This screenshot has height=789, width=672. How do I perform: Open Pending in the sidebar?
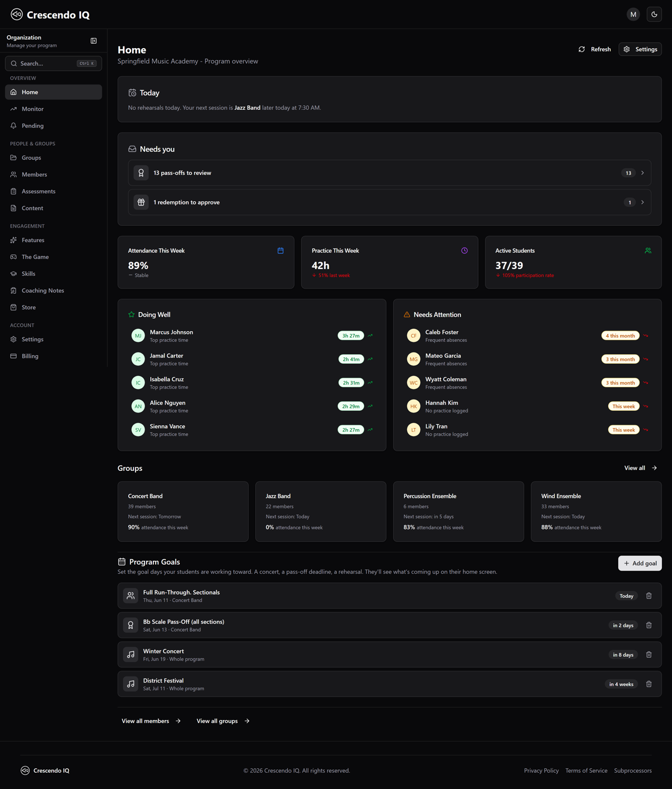54,126
